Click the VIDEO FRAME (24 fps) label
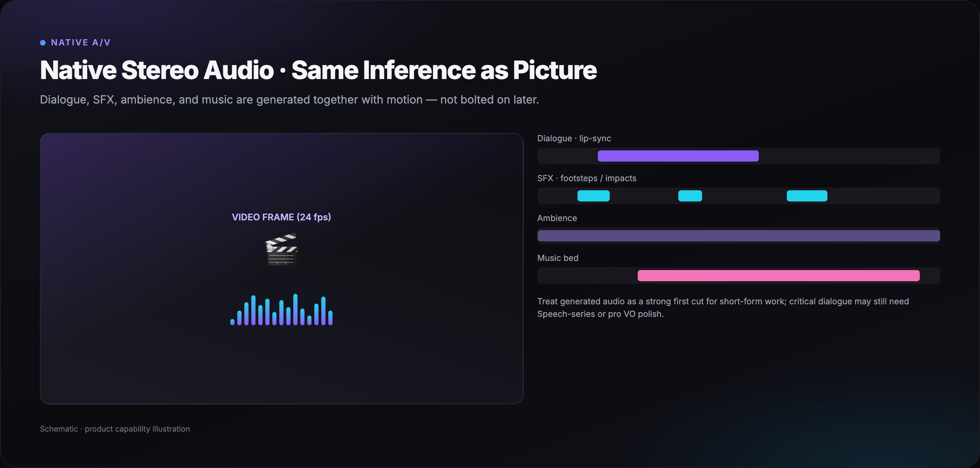This screenshot has width=980, height=468. [x=281, y=217]
